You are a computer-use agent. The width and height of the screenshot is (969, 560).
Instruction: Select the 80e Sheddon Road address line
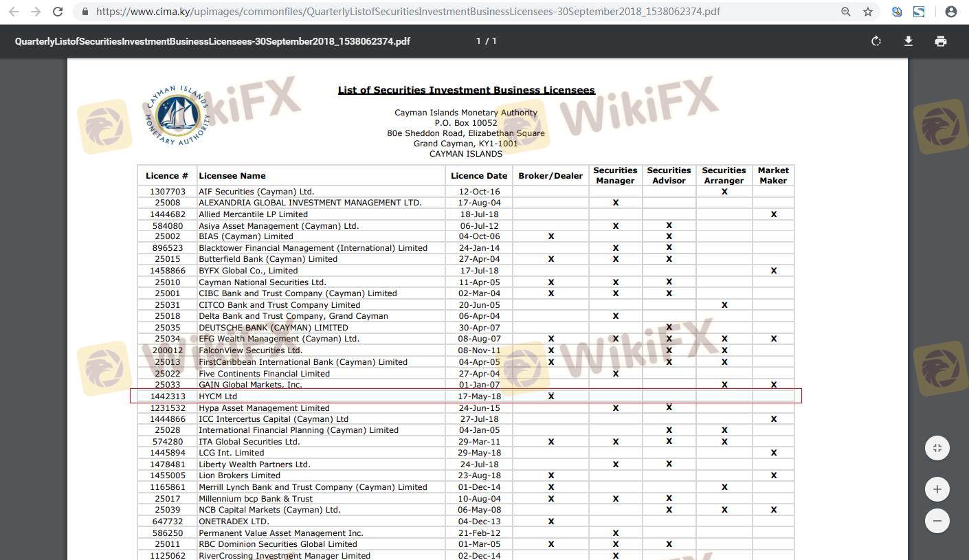466,133
